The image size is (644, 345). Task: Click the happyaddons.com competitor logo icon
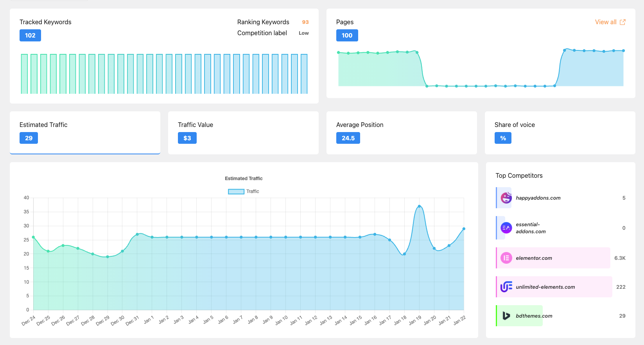pyautogui.click(x=506, y=198)
